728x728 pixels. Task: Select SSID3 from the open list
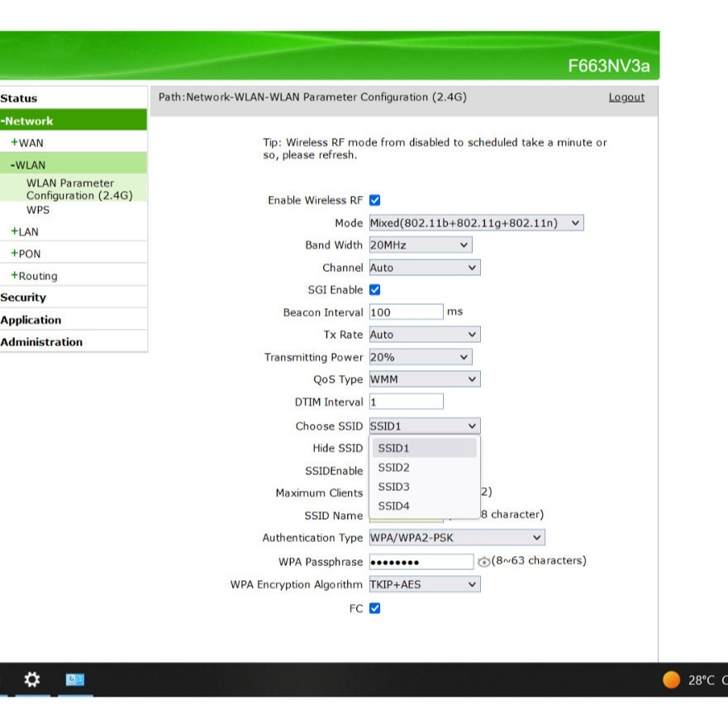pos(394,487)
